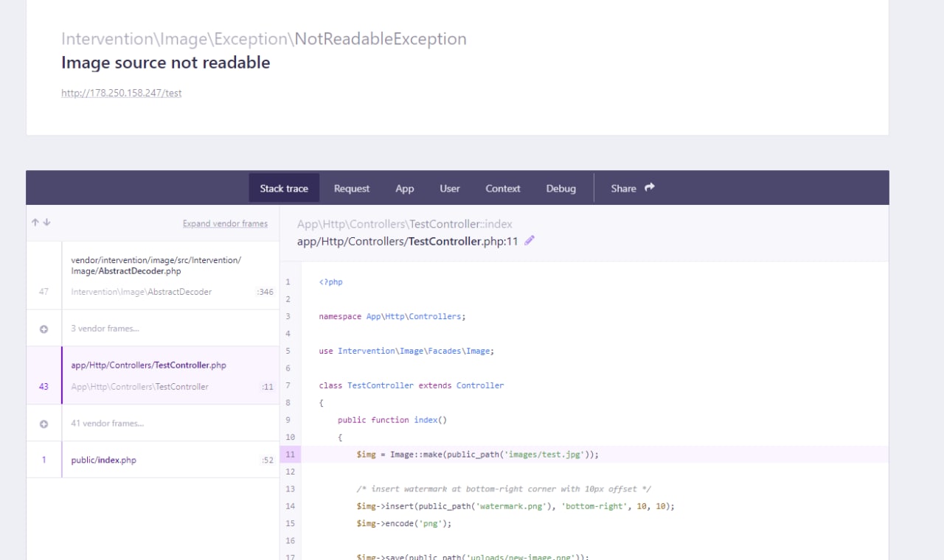The image size is (944, 560).
Task: Click the down arrow frame navigation icon
Action: tap(46, 223)
